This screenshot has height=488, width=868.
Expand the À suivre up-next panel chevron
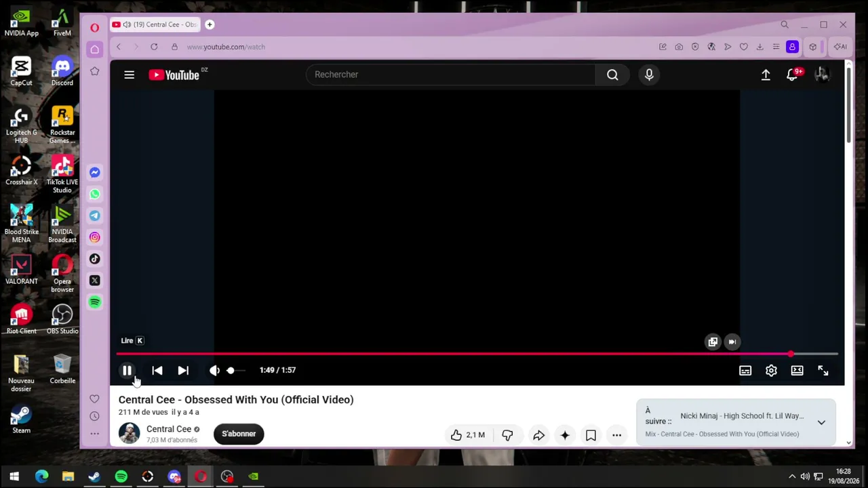(821, 422)
